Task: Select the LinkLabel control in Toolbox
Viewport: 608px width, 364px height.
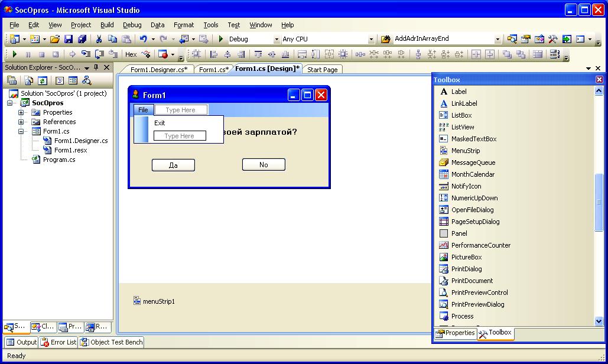Action: coord(464,103)
